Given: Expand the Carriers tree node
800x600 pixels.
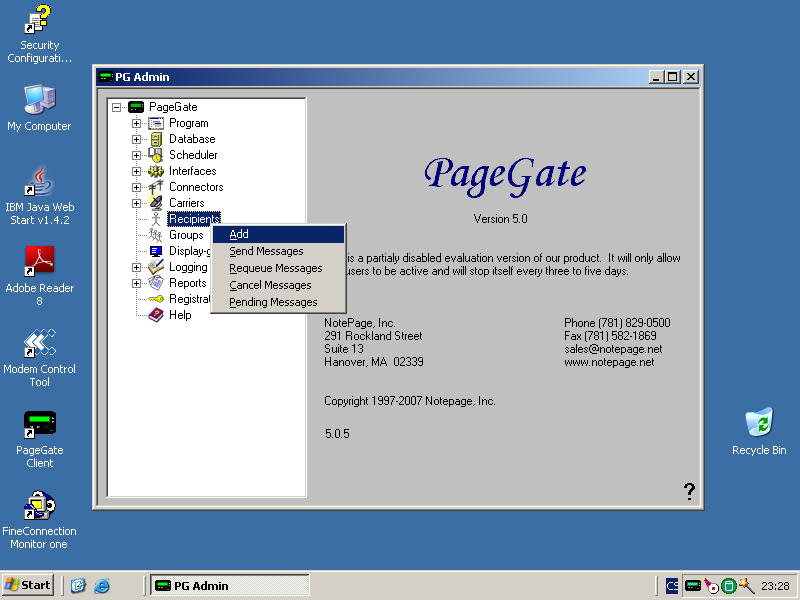Looking at the screenshot, I should [x=136, y=203].
